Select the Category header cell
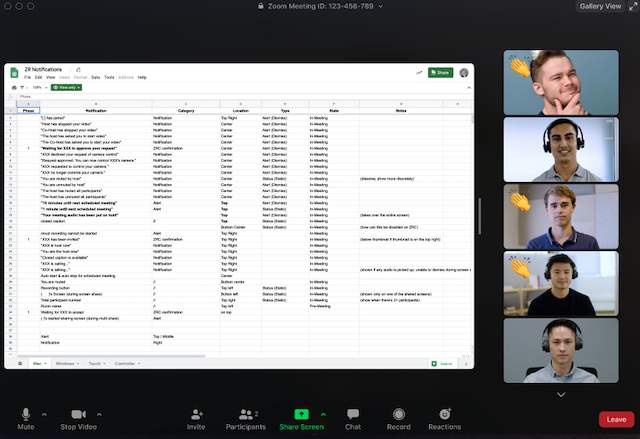640x439 pixels. click(186, 111)
